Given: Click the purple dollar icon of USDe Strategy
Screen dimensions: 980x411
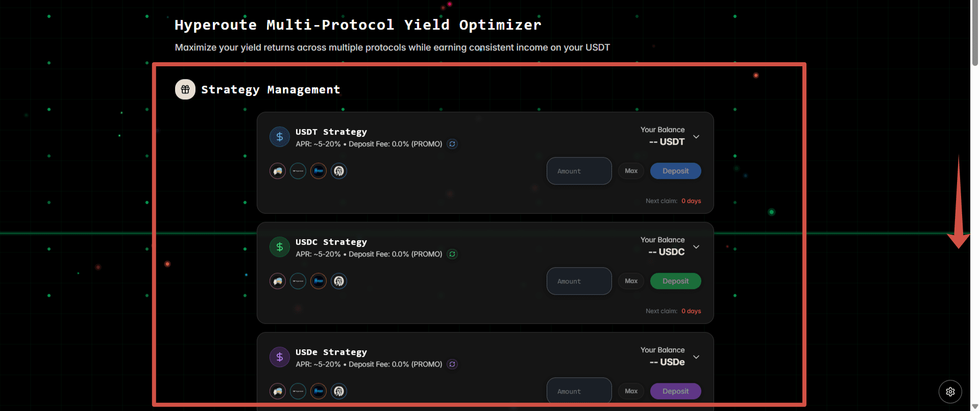Looking at the screenshot, I should [280, 357].
